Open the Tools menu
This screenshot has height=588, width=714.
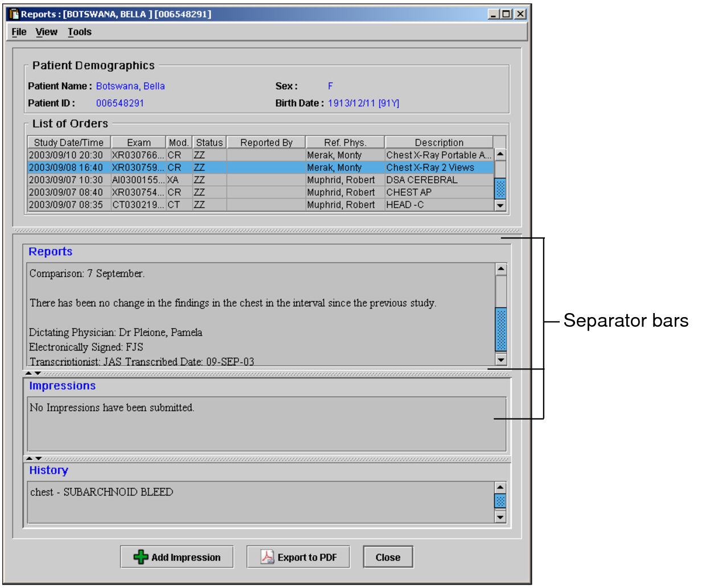(79, 32)
